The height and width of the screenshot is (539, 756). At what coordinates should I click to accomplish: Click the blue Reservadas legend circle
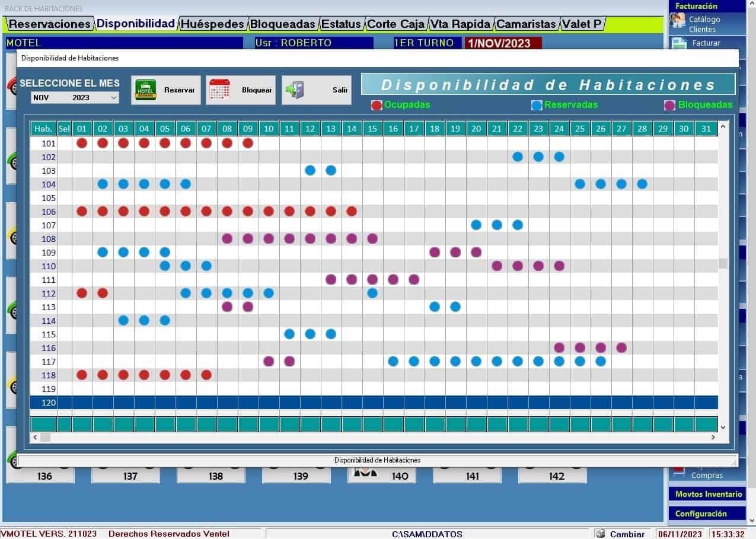pos(537,106)
